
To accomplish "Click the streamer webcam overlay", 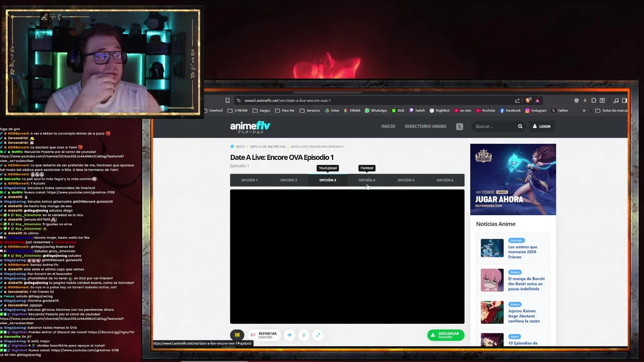I will tap(103, 62).
